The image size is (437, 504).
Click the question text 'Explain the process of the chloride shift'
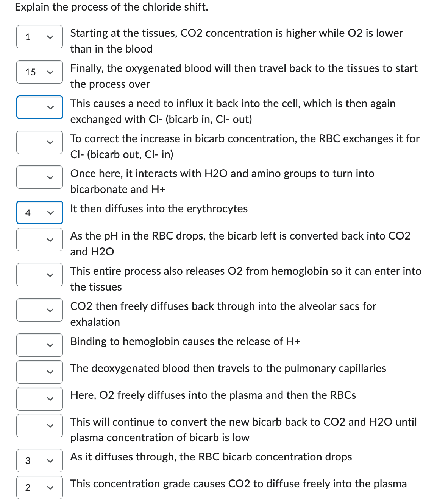point(111,7)
